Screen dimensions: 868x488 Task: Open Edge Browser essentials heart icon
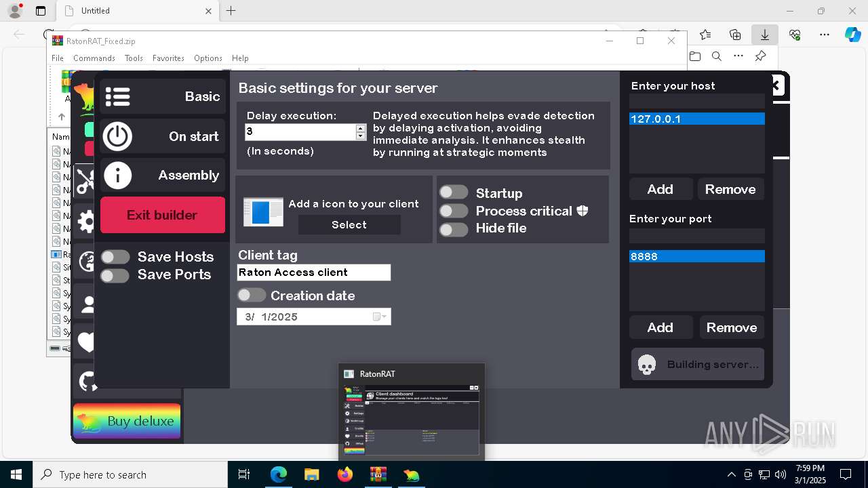[x=795, y=35]
